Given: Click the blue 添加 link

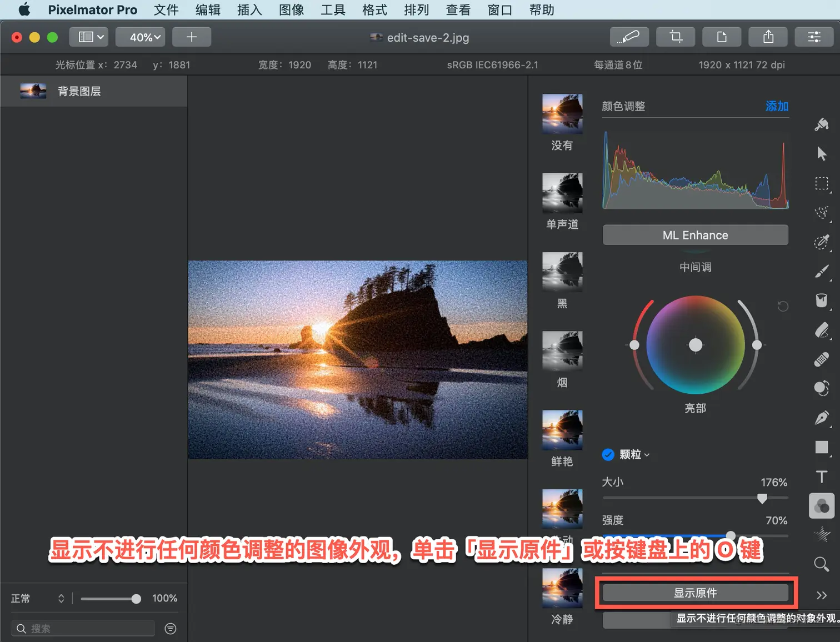Looking at the screenshot, I should pyautogui.click(x=777, y=106).
